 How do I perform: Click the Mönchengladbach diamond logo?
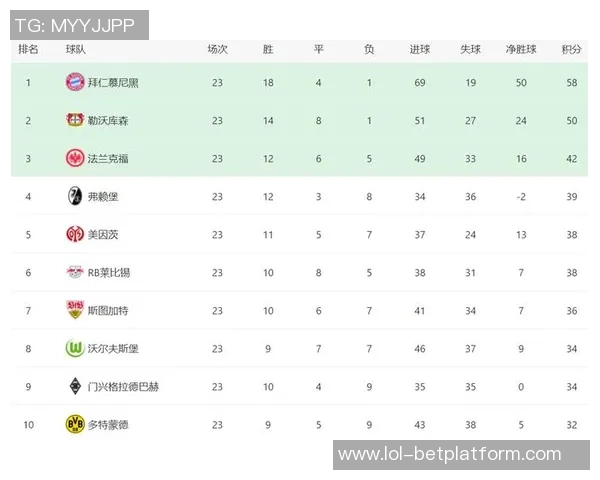(74, 386)
